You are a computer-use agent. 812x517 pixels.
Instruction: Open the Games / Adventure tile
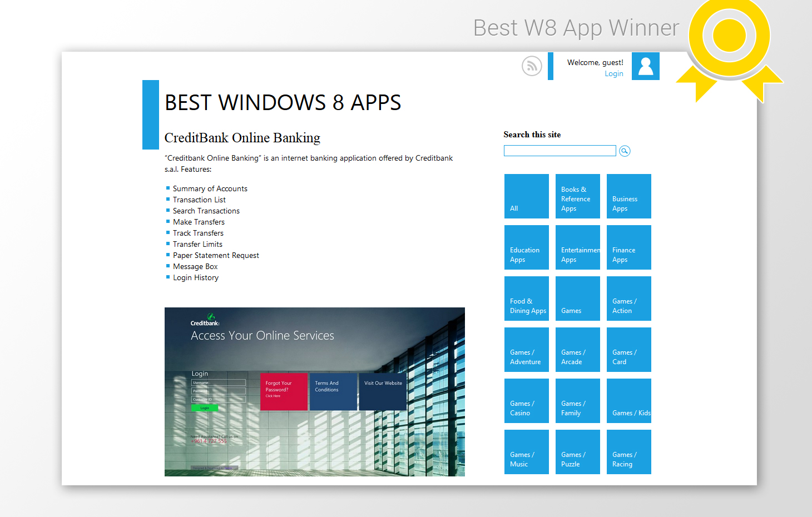(527, 350)
